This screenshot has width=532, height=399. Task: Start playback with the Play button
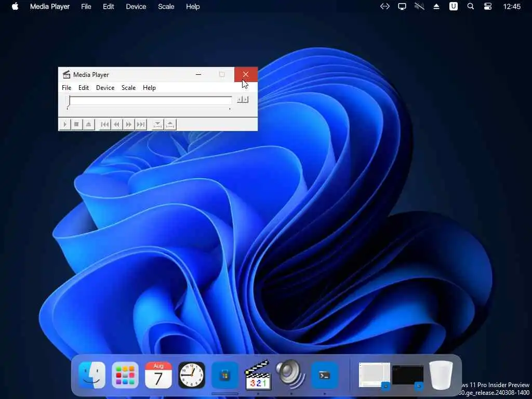point(65,125)
